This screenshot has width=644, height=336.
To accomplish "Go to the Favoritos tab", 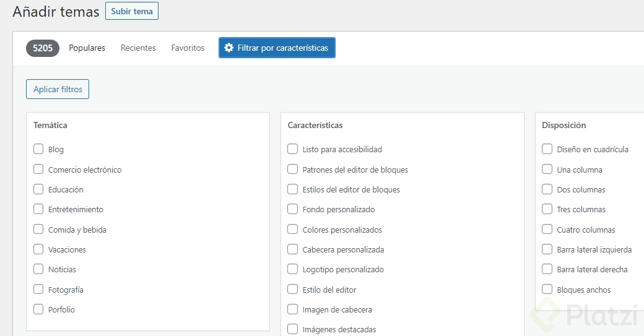I will [x=188, y=48].
